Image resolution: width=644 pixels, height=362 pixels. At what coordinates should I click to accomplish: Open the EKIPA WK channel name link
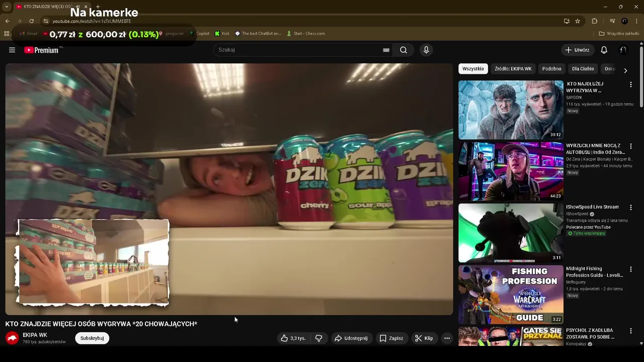35,335
